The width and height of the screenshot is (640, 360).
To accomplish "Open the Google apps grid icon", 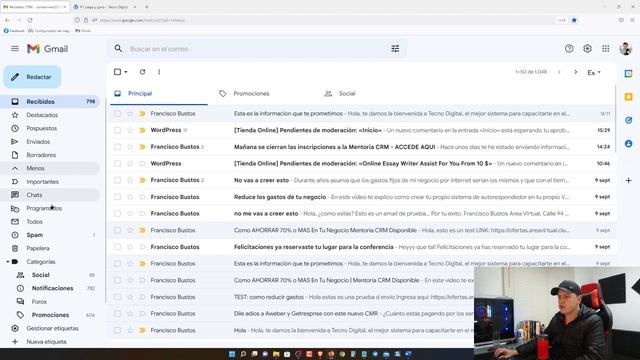I will click(x=605, y=49).
